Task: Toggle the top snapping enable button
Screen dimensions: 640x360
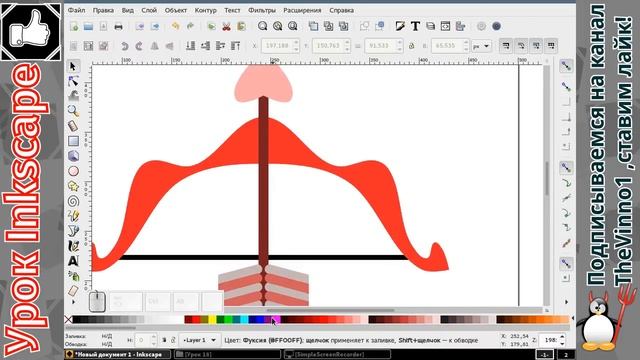Action: pos(566,66)
